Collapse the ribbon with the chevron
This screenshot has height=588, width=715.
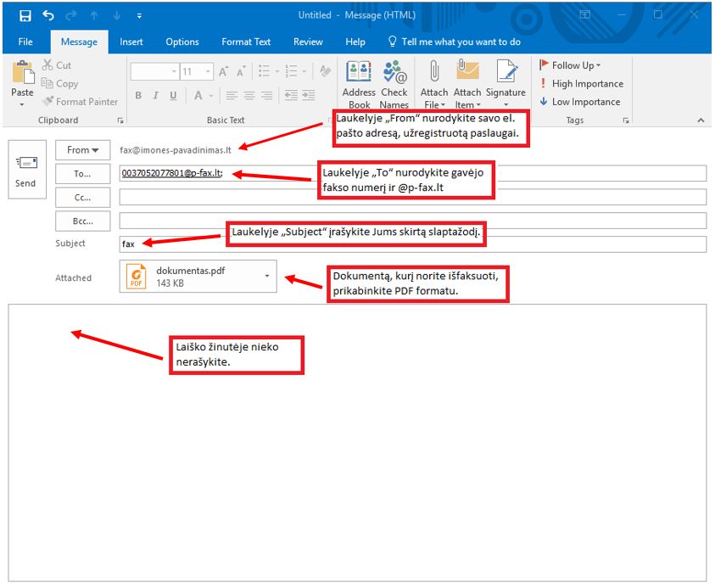click(701, 120)
